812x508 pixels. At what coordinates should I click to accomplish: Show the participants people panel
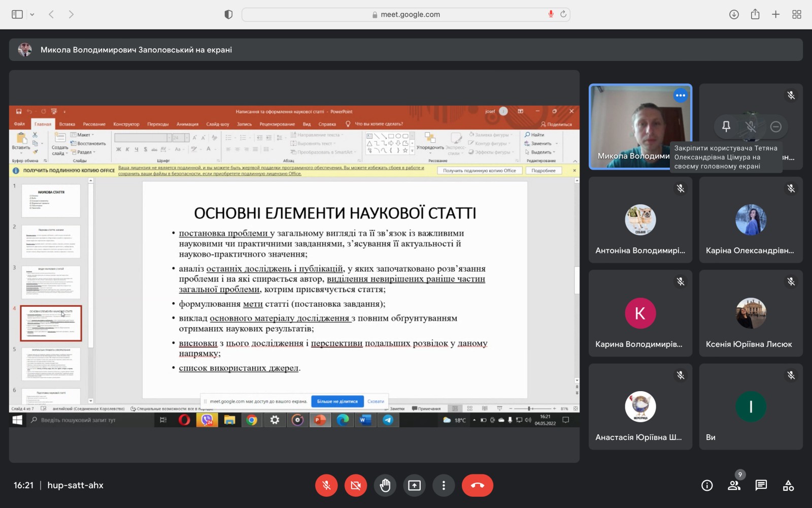click(x=734, y=486)
